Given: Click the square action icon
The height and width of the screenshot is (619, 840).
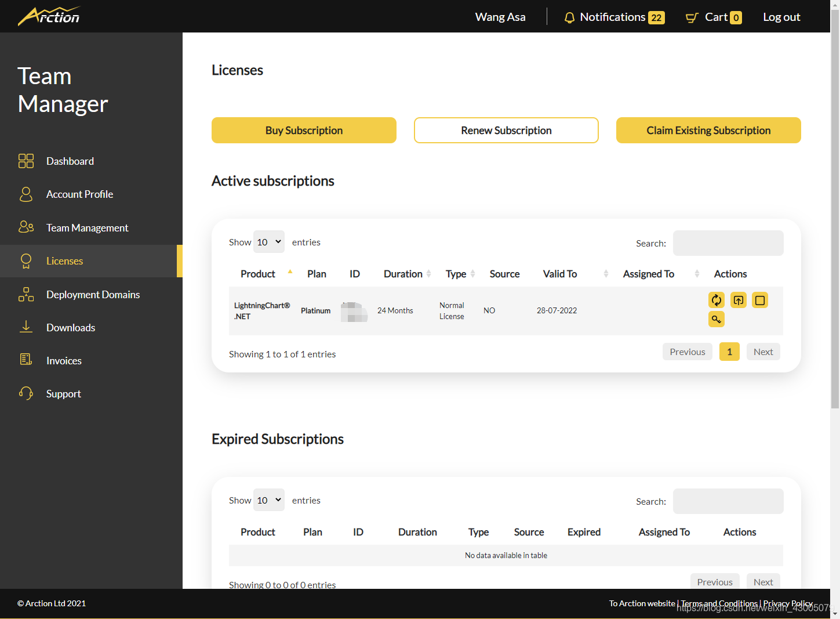Looking at the screenshot, I should [760, 300].
